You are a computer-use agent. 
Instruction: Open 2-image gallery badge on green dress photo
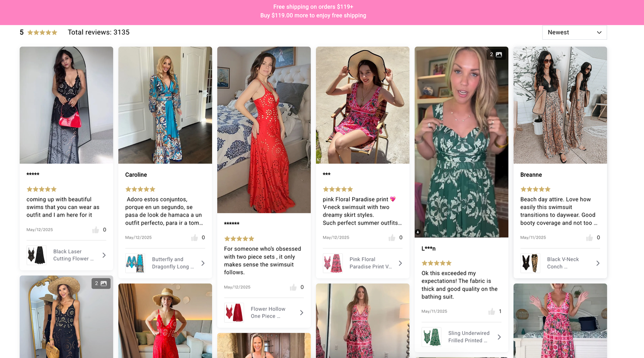click(x=496, y=54)
